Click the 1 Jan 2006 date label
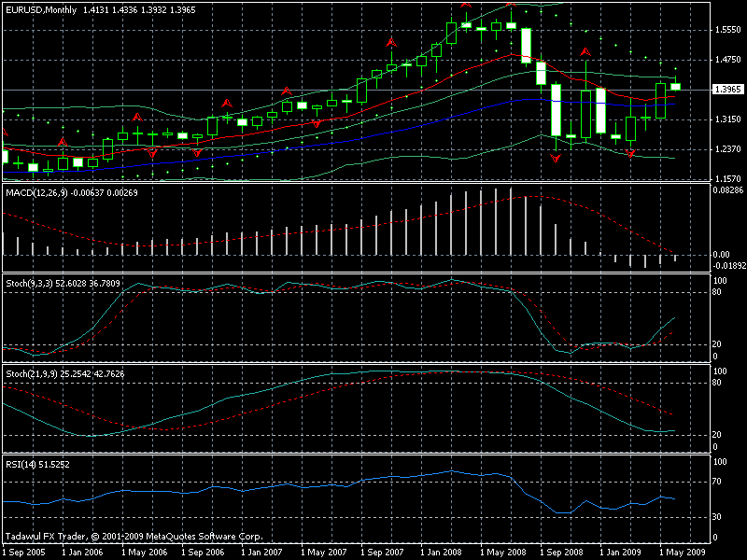The image size is (747, 560). (x=83, y=553)
